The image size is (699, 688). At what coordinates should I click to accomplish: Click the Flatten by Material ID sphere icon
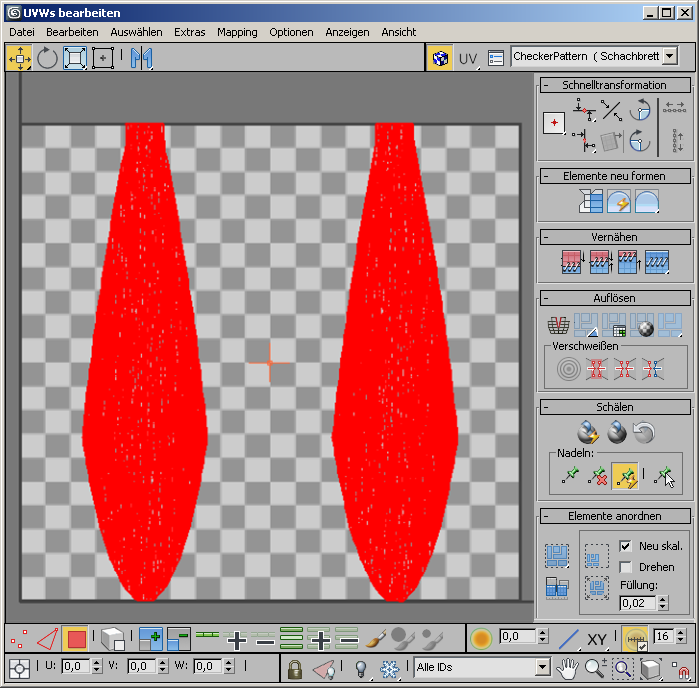(x=643, y=325)
